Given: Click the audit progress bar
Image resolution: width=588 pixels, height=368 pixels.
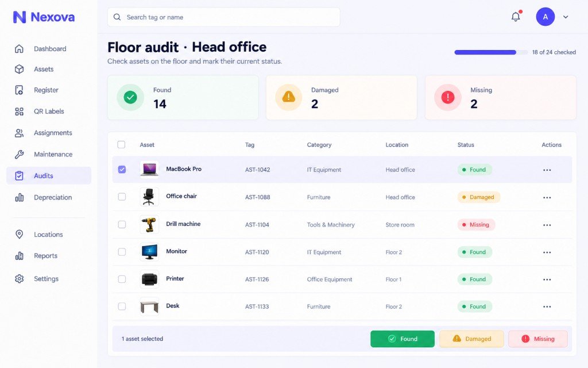Looking at the screenshot, I should (x=492, y=52).
